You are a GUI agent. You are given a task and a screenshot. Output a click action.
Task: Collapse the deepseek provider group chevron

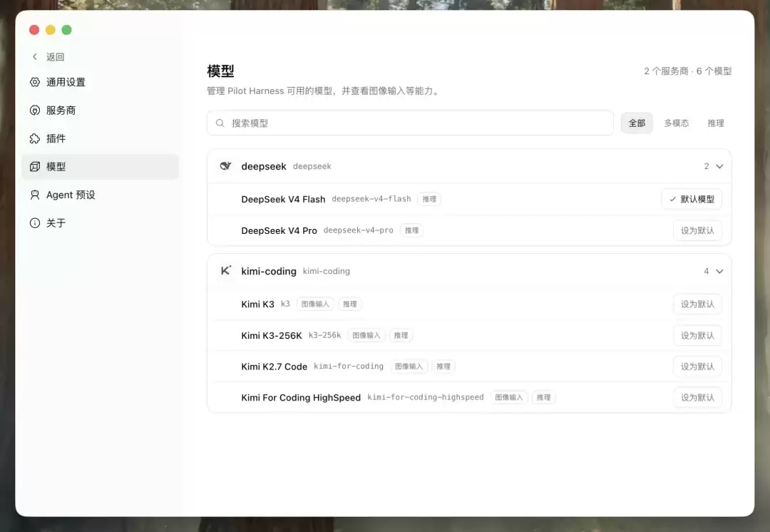click(x=719, y=167)
